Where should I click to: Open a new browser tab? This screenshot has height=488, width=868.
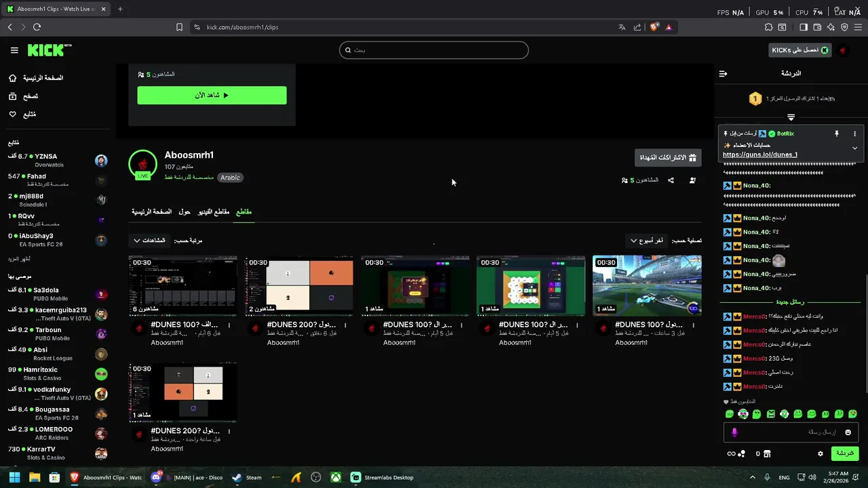(x=120, y=9)
